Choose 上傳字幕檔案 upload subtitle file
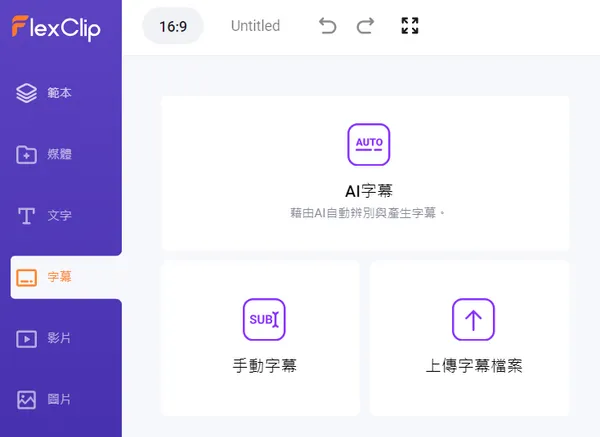 (x=474, y=365)
